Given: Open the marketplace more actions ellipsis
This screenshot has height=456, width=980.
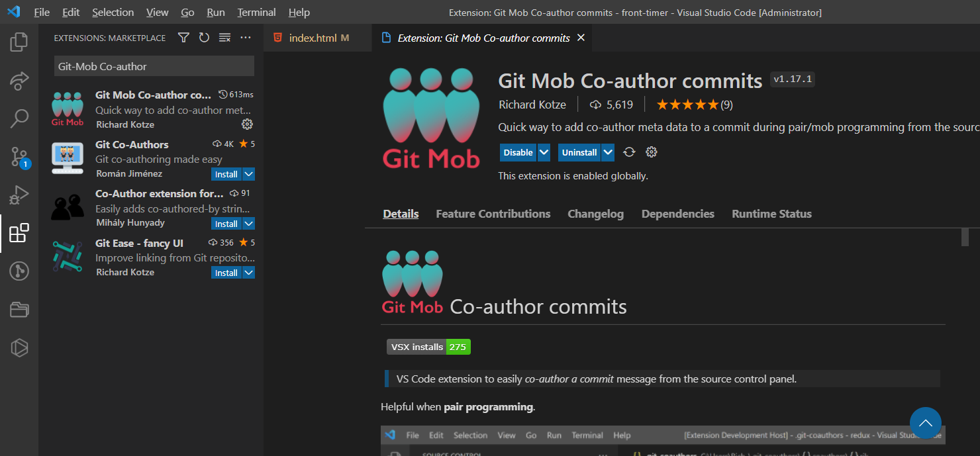Looking at the screenshot, I should [x=246, y=38].
